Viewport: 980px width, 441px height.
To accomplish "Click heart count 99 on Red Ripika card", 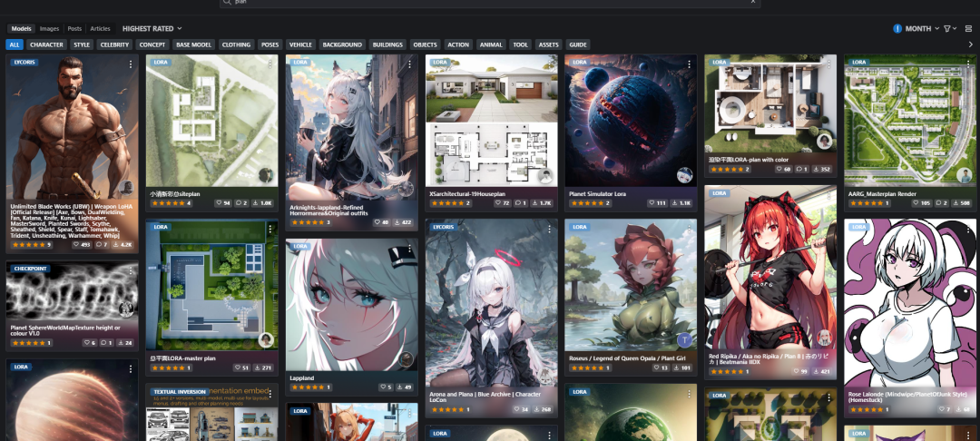I will (x=801, y=371).
